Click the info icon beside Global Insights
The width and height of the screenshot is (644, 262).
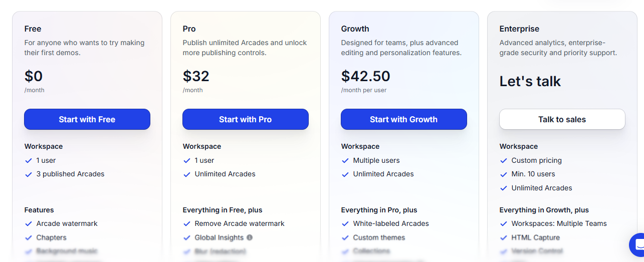(x=250, y=237)
